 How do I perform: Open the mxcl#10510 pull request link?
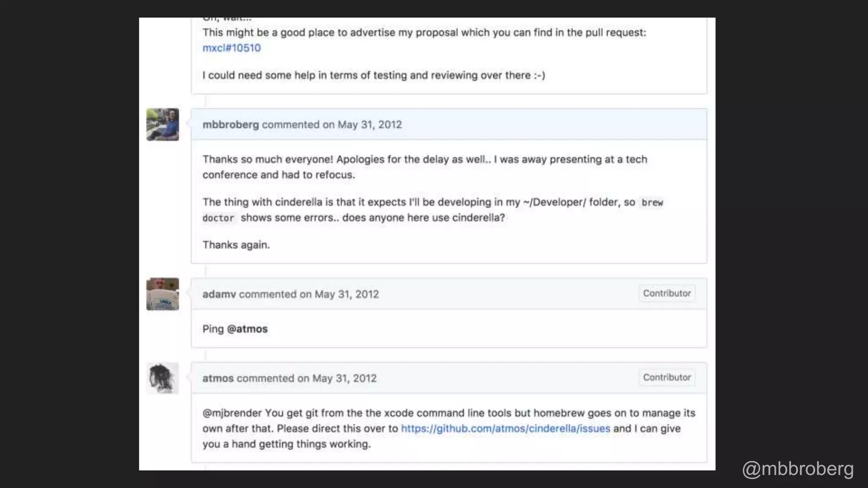pyautogui.click(x=231, y=48)
